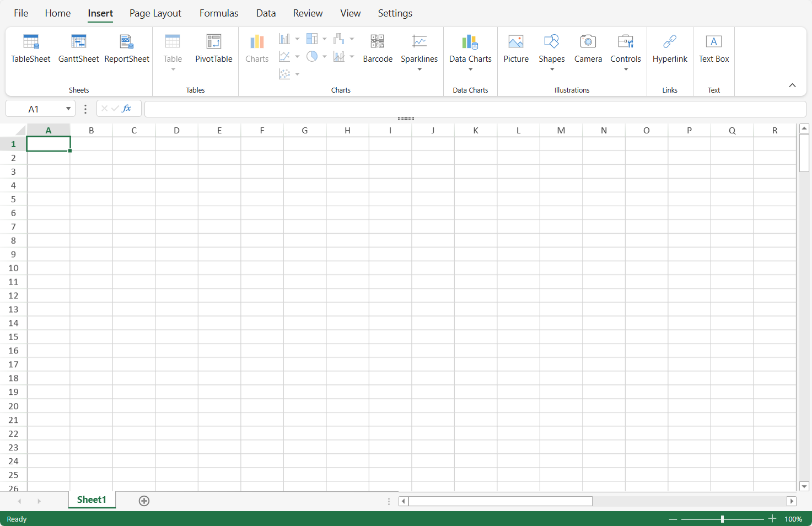
Task: Insert a GanttSheet
Action: (78, 49)
